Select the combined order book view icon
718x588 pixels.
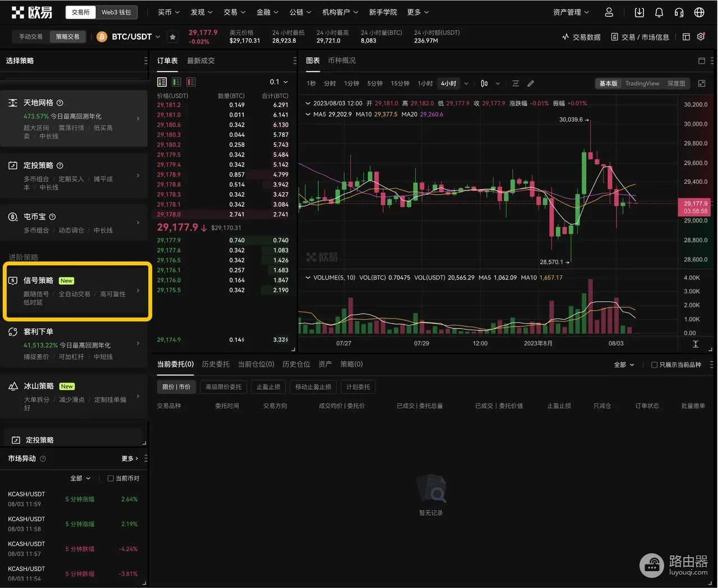click(x=162, y=82)
